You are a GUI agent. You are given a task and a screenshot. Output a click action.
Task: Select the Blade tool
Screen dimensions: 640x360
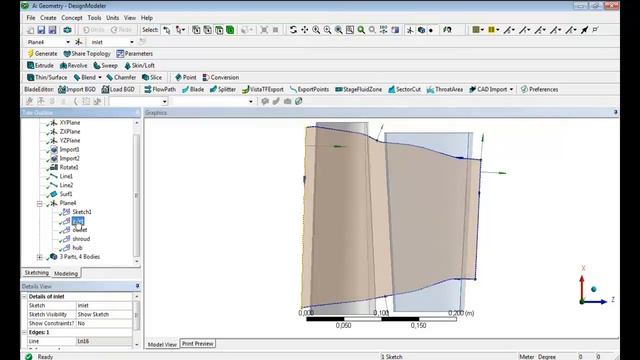coord(193,89)
